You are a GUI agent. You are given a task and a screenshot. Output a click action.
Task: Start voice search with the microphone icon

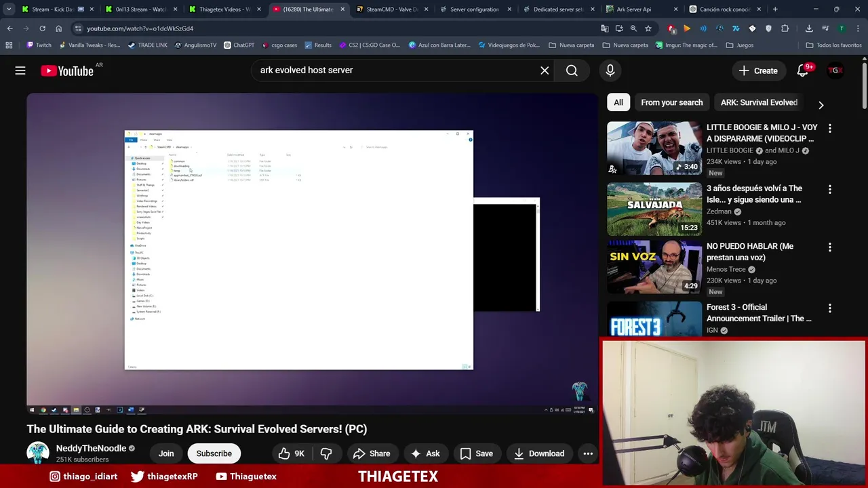610,70
